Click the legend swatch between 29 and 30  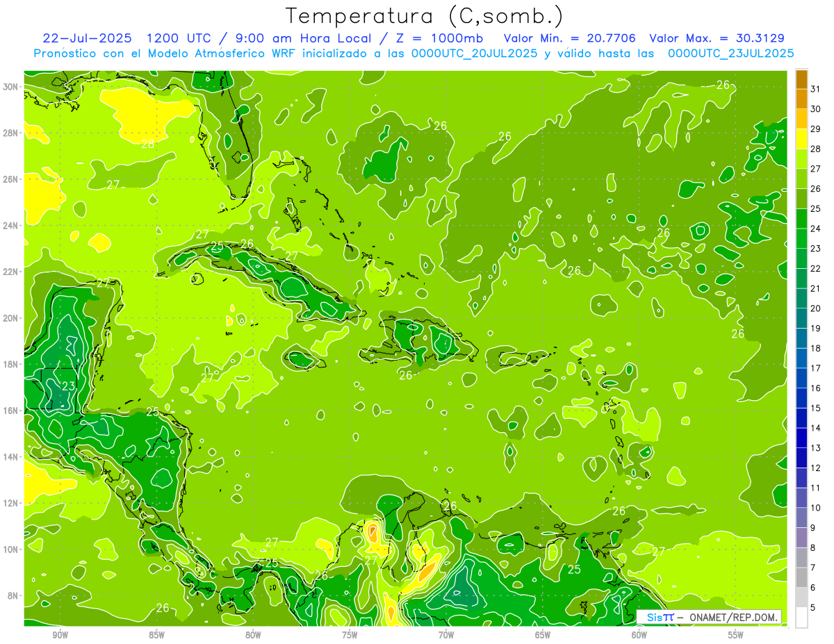point(801,119)
